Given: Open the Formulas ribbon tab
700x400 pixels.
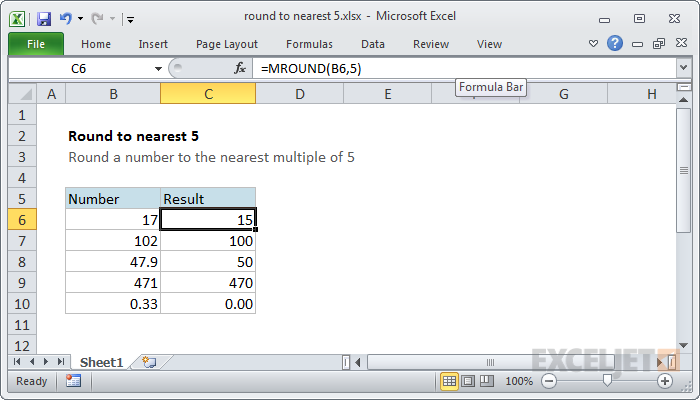Looking at the screenshot, I should coord(309,44).
